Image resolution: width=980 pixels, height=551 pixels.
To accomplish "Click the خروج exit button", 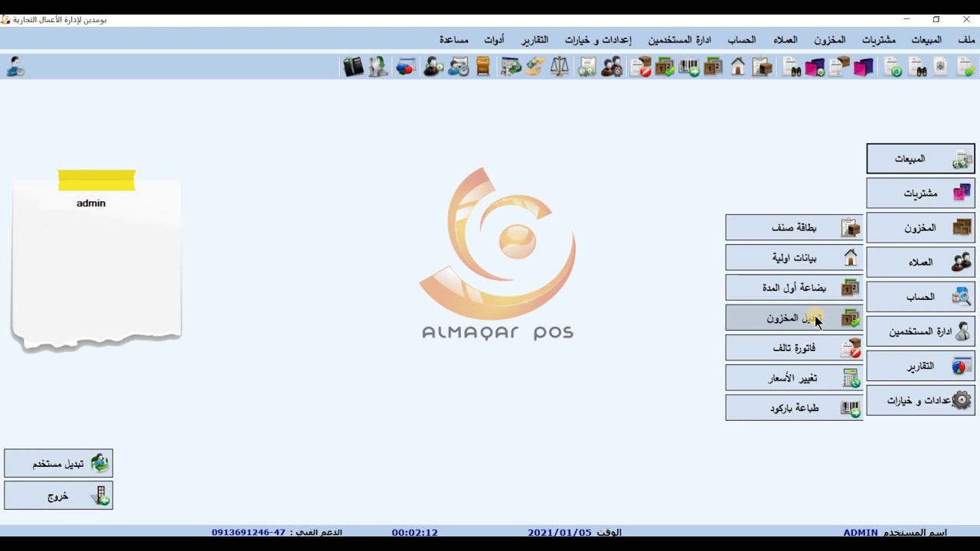I will [58, 496].
